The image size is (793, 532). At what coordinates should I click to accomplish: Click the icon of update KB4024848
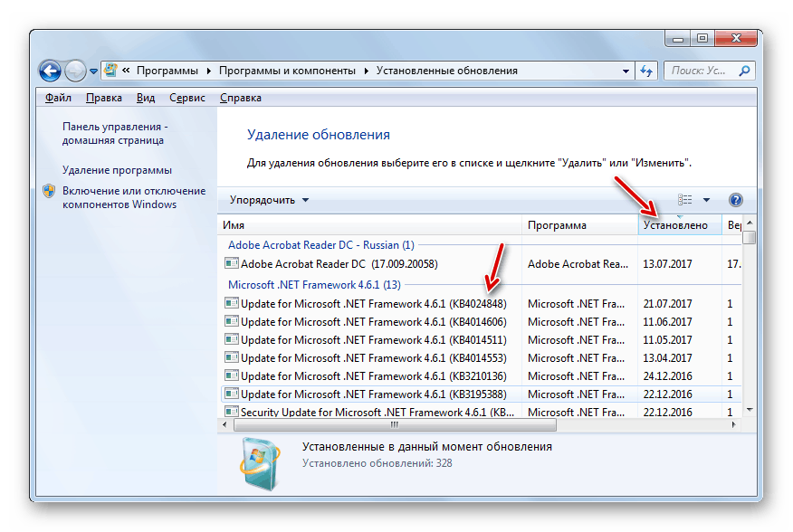pos(231,304)
